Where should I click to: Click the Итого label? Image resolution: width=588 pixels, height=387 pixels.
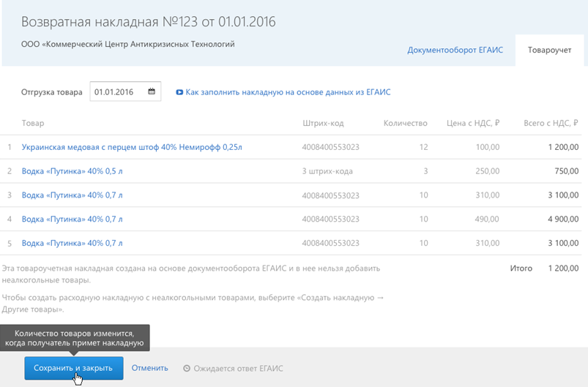(x=521, y=268)
